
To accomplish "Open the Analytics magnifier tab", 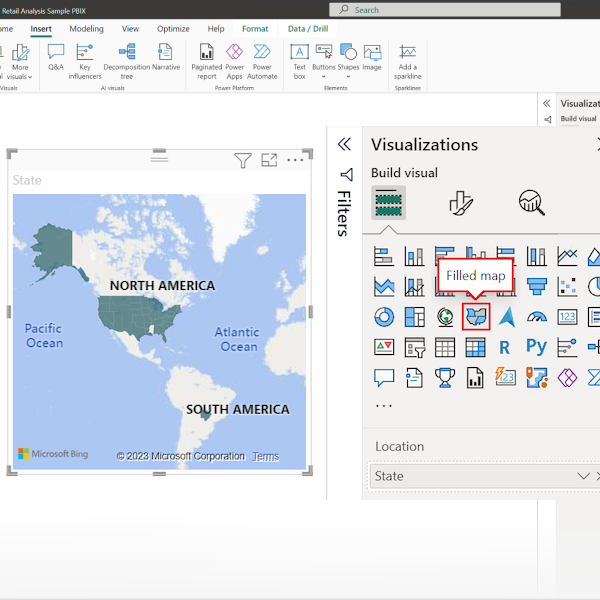I will click(x=532, y=203).
